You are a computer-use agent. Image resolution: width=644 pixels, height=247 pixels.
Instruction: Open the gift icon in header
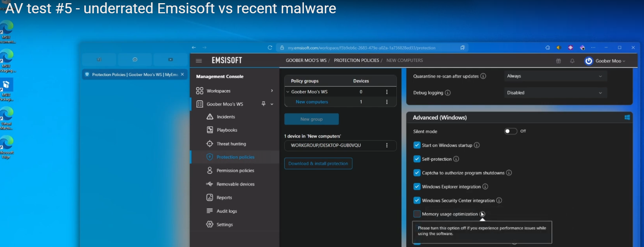click(x=559, y=61)
